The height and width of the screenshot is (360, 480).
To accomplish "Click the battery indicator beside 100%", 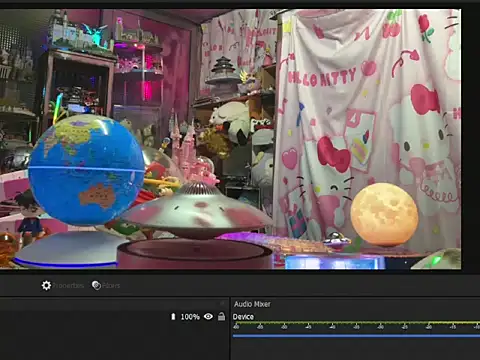I will pyautogui.click(x=173, y=316).
